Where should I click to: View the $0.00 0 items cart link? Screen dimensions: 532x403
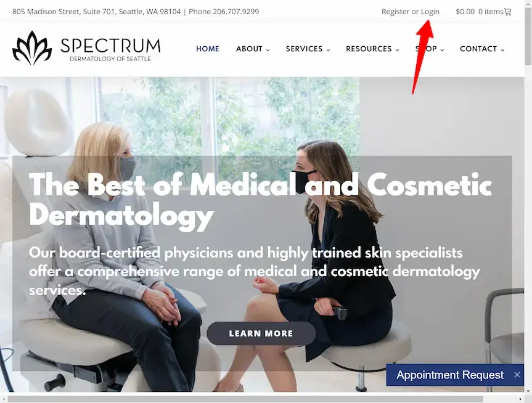click(x=480, y=12)
